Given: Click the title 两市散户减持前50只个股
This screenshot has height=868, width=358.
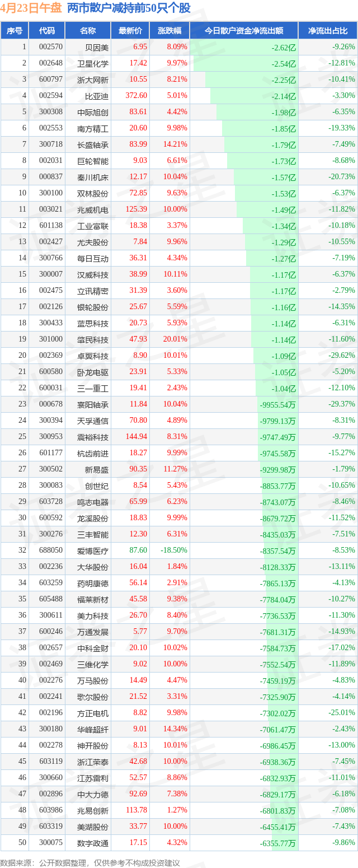Looking at the screenshot, I should click(129, 8).
